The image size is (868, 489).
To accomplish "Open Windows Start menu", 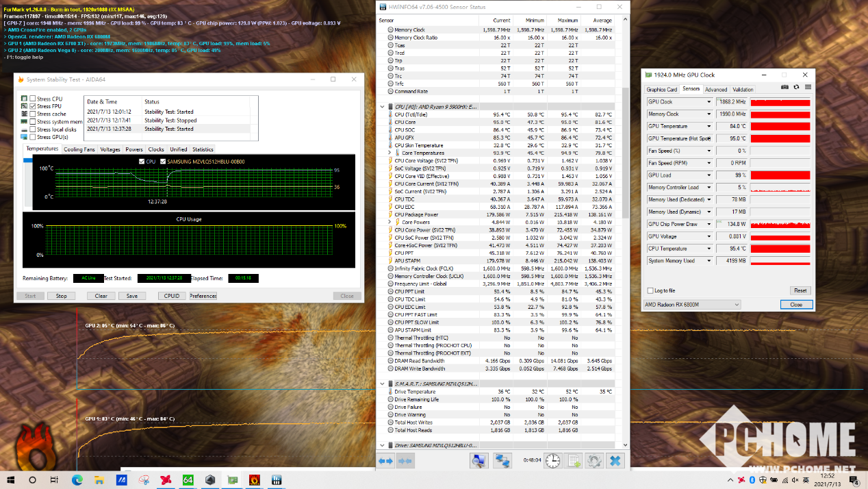I will pyautogui.click(x=12, y=480).
